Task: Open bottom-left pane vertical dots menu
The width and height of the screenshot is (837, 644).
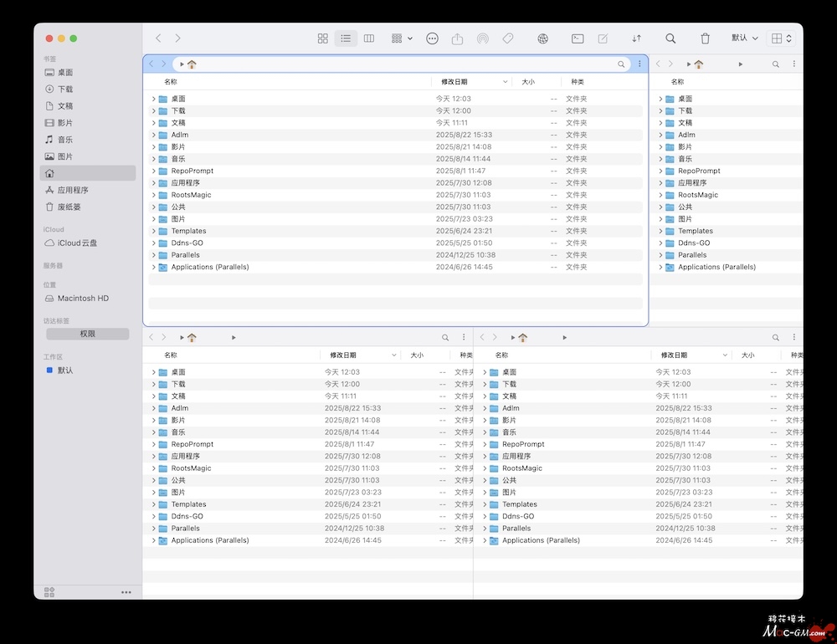Action: [x=464, y=337]
